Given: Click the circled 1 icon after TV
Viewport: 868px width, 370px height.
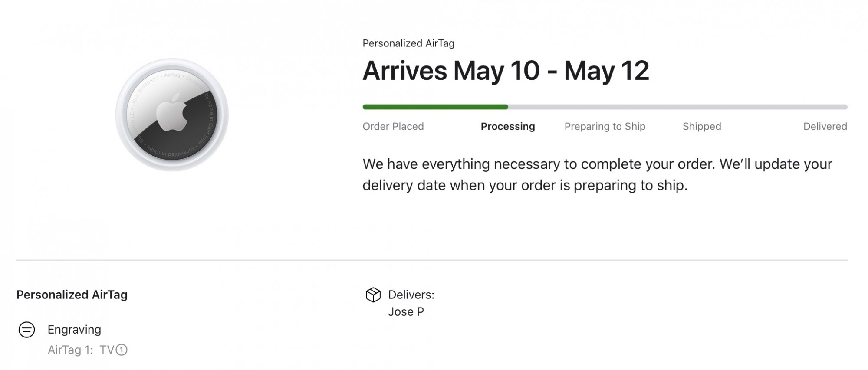Looking at the screenshot, I should [122, 350].
